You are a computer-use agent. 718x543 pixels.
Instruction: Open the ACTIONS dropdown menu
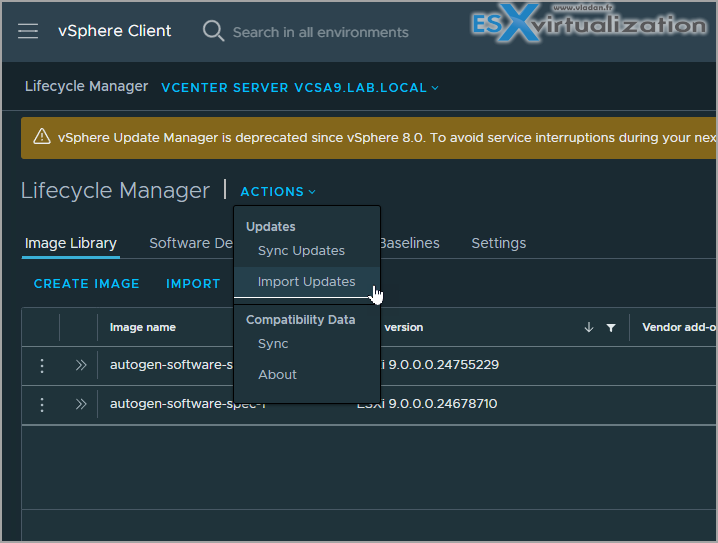(x=278, y=191)
